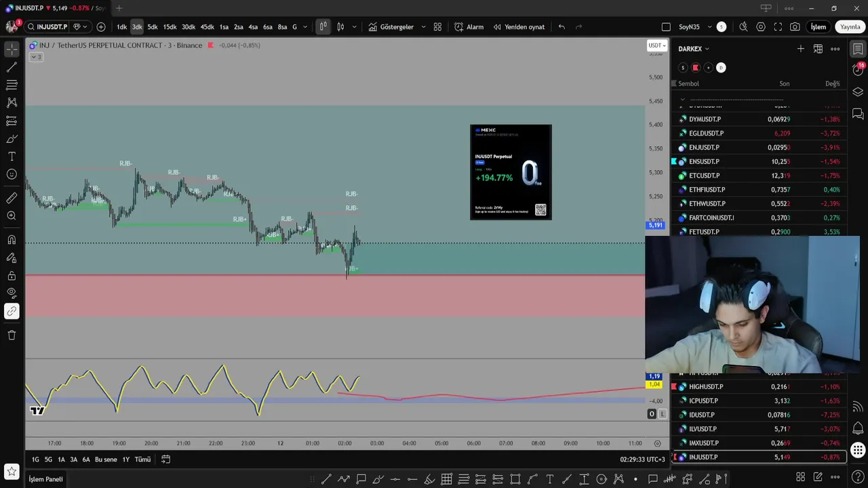Expand the timeframe dropdown arrow
The height and width of the screenshot is (488, 868).
pyautogui.click(x=305, y=27)
